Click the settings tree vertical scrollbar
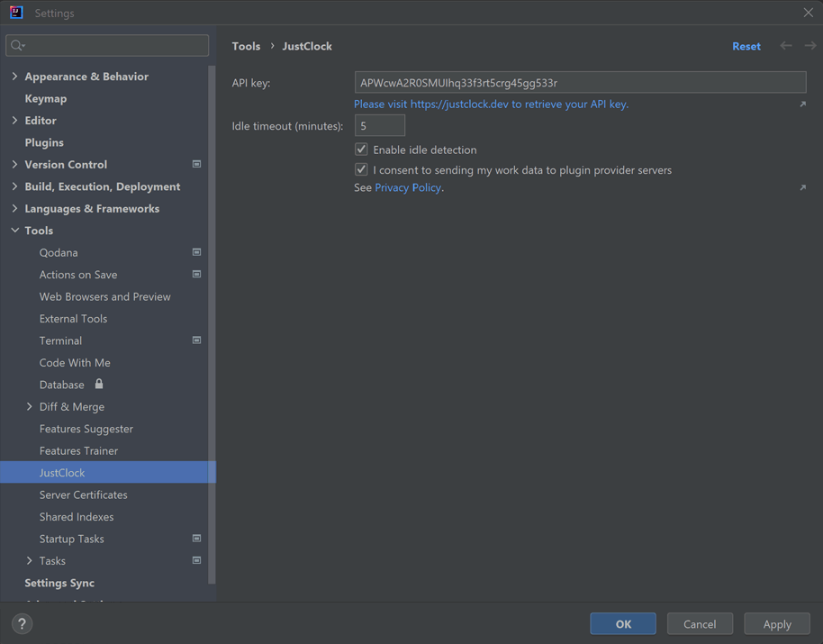Viewport: 823px width, 644px height. click(x=212, y=324)
